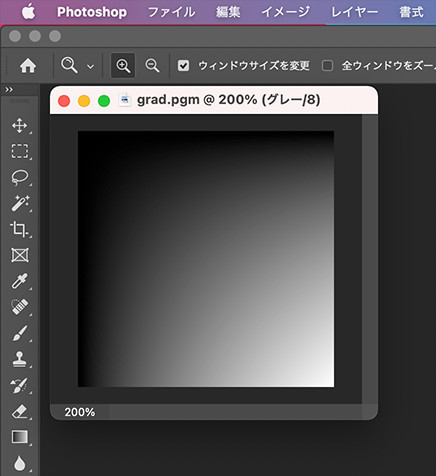436x476 pixels.
Task: Open the zoom tool preset dropdown arrow
Action: (x=90, y=66)
